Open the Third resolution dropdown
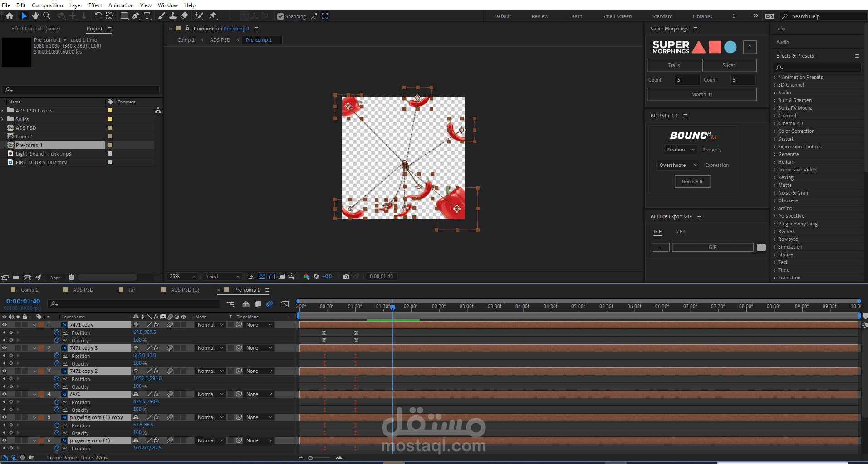Screen dimensions: 868x464 tap(222, 276)
